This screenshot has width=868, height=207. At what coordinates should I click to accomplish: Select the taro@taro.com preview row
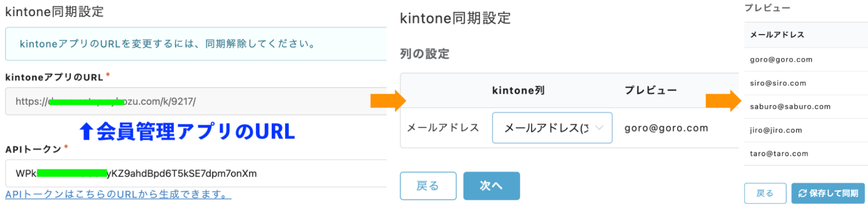pyautogui.click(x=806, y=154)
